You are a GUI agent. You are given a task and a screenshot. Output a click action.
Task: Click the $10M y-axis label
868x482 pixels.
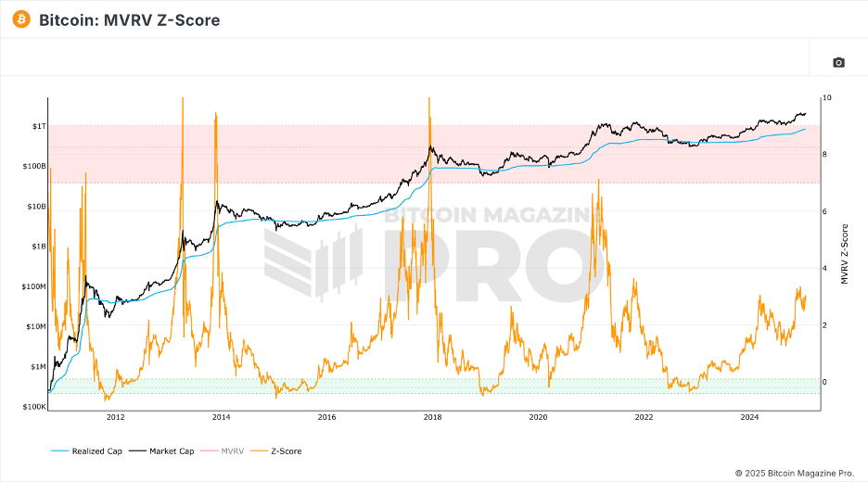coord(36,326)
